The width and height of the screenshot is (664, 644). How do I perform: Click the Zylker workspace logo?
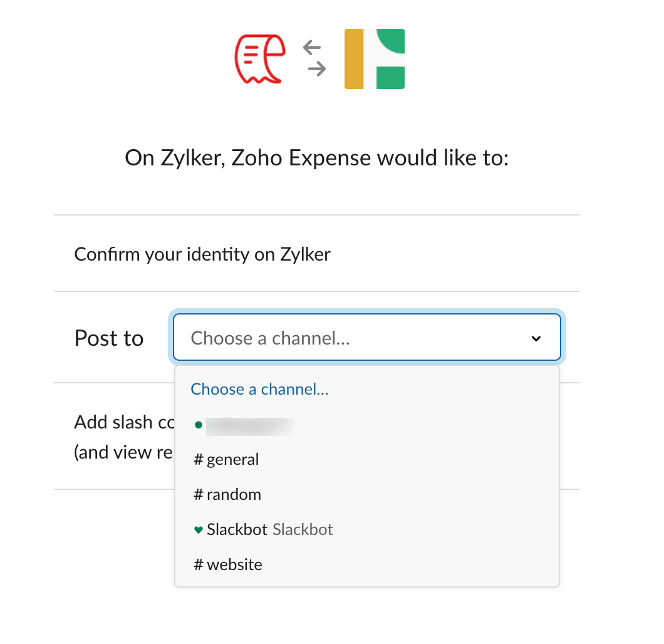click(375, 59)
